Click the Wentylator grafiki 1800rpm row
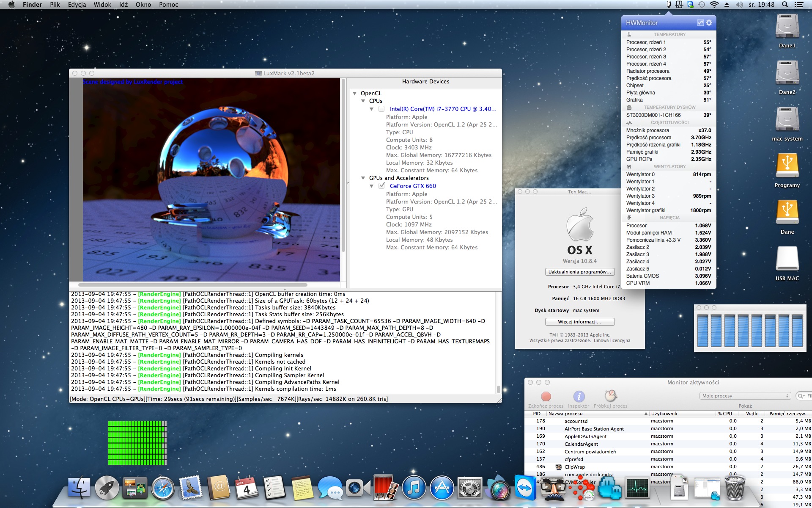 pyautogui.click(x=669, y=210)
